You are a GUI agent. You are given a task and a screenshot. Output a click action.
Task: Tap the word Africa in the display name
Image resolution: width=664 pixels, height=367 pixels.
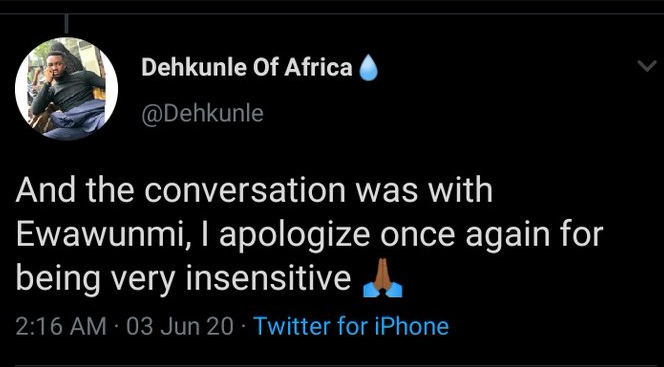coord(318,67)
